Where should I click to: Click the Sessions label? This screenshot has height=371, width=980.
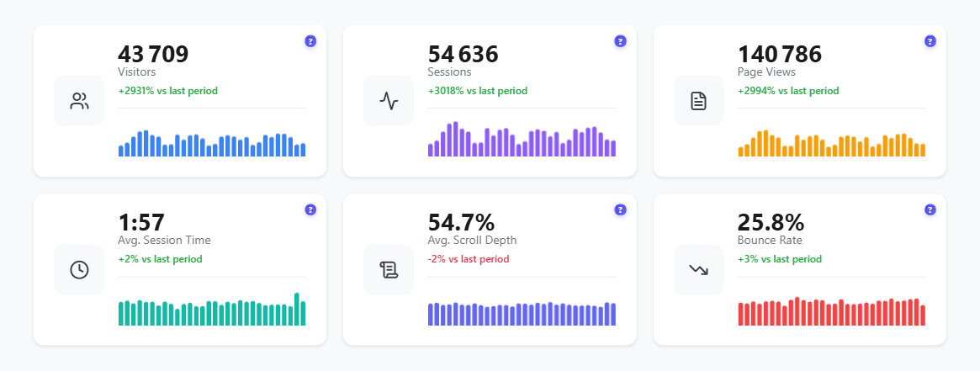[449, 72]
